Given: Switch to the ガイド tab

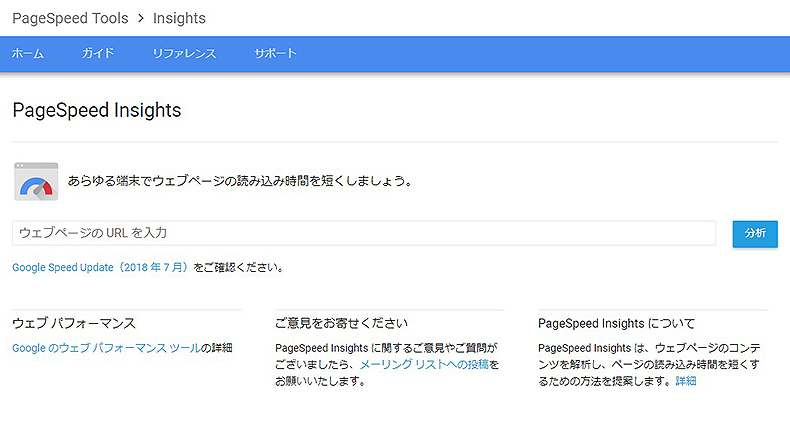Looking at the screenshot, I should point(98,53).
